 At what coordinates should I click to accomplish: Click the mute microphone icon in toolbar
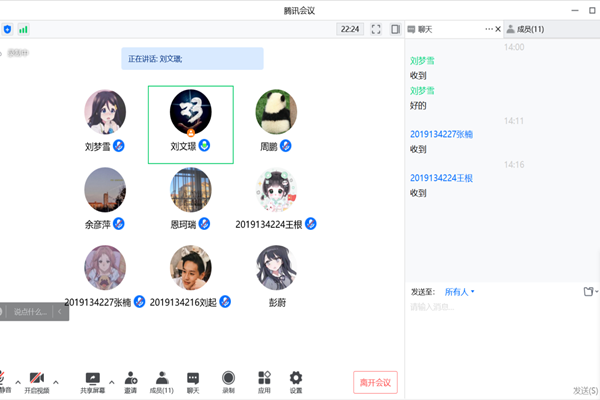tap(5, 380)
